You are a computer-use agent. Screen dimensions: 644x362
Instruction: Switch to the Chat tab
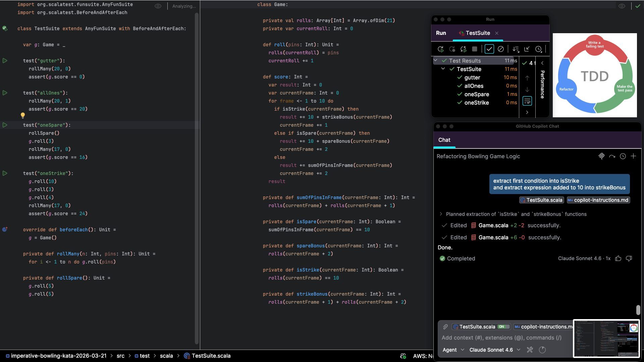click(444, 140)
